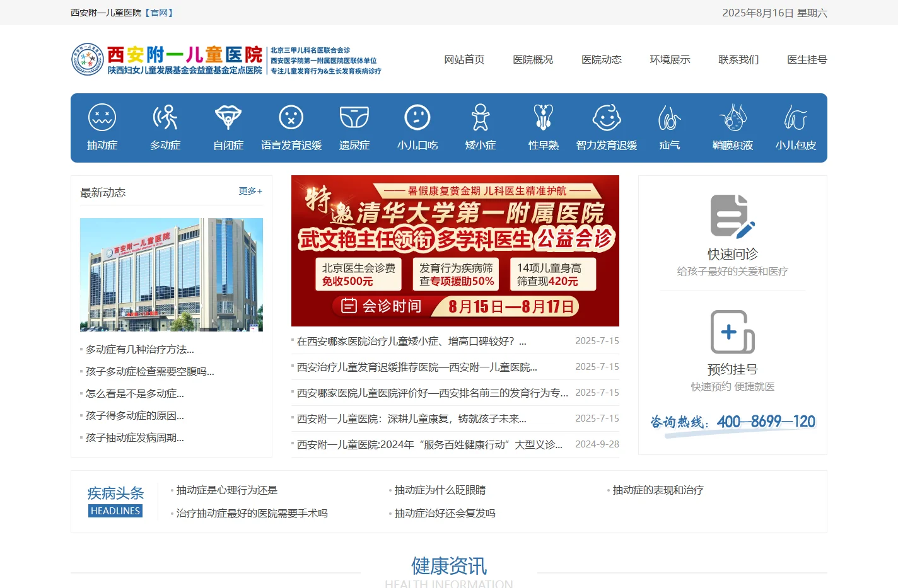Open article 多动症有几种治疗方法...
The height and width of the screenshot is (588, 898).
(x=139, y=349)
